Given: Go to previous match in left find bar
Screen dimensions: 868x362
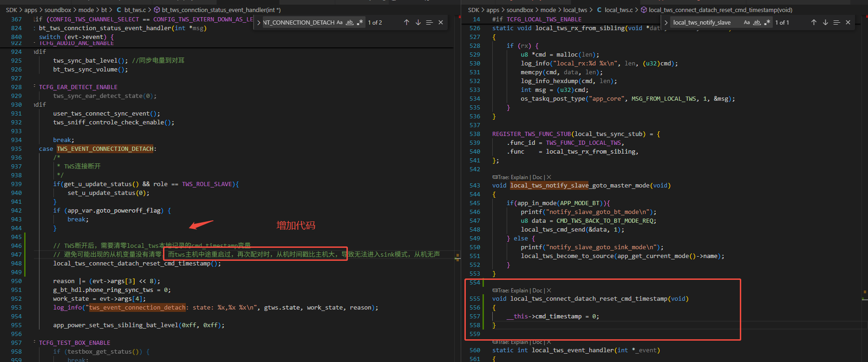Looking at the screenshot, I should click(406, 22).
